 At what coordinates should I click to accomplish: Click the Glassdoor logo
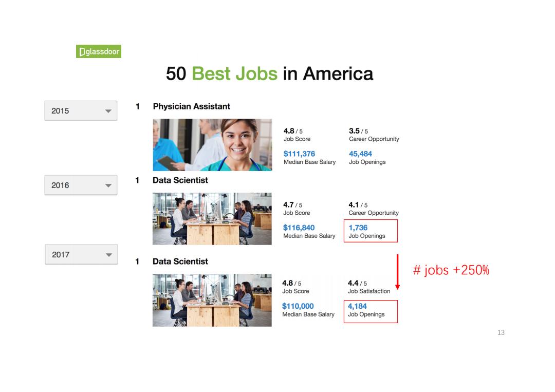click(98, 51)
